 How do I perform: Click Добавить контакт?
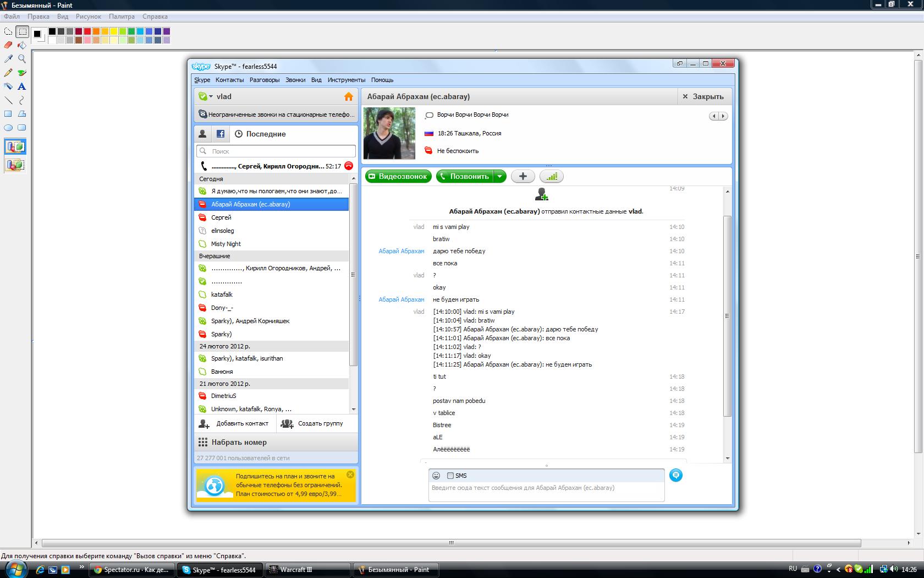(x=234, y=423)
